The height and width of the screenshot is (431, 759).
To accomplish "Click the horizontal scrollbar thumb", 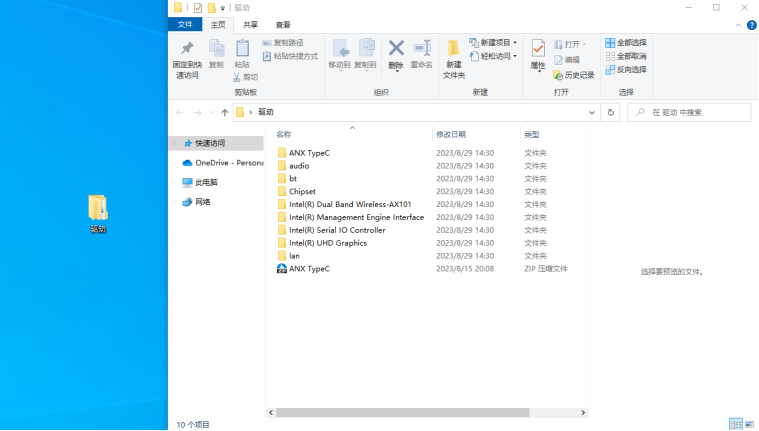I will pos(403,413).
